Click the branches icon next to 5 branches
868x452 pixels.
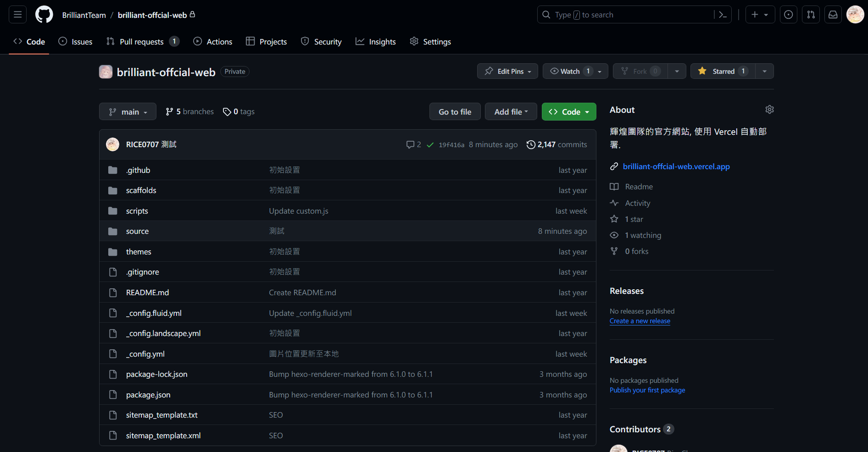click(170, 112)
